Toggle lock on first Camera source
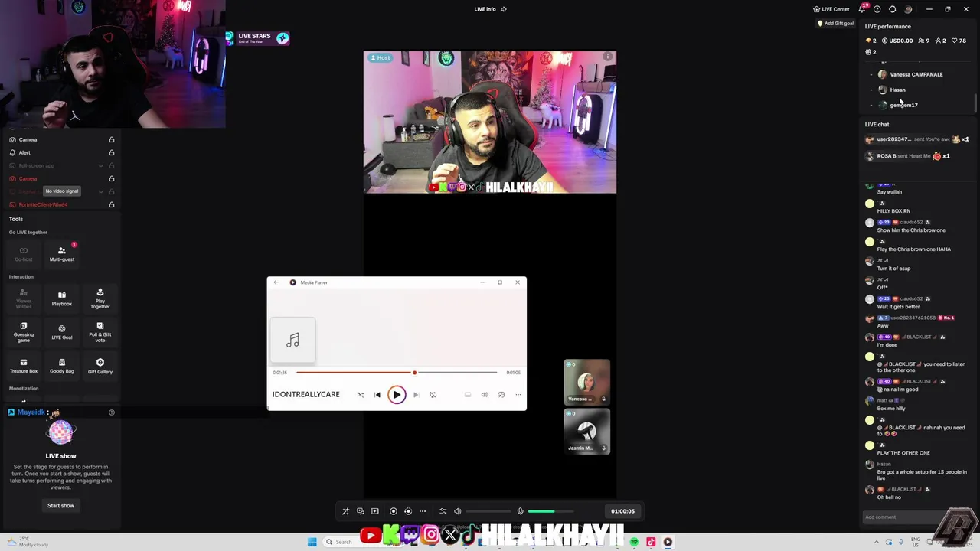980x551 pixels. coord(112,139)
